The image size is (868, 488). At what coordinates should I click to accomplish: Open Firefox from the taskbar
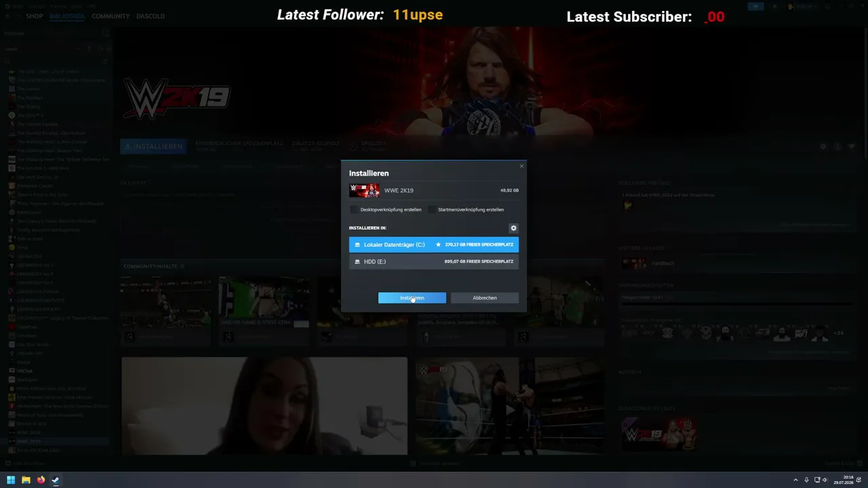(41, 480)
